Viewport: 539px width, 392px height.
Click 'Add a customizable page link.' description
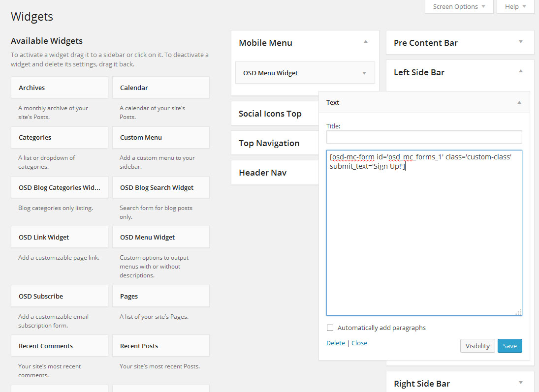tap(59, 258)
